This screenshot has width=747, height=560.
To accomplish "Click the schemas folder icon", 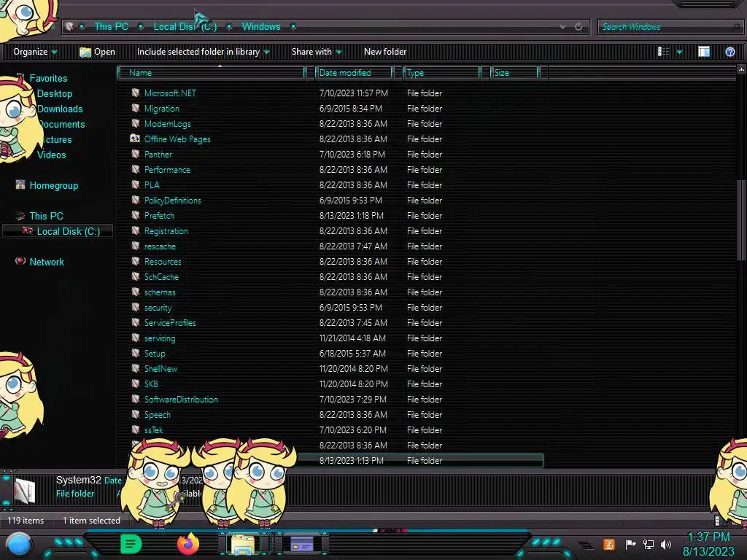I will pos(135,292).
